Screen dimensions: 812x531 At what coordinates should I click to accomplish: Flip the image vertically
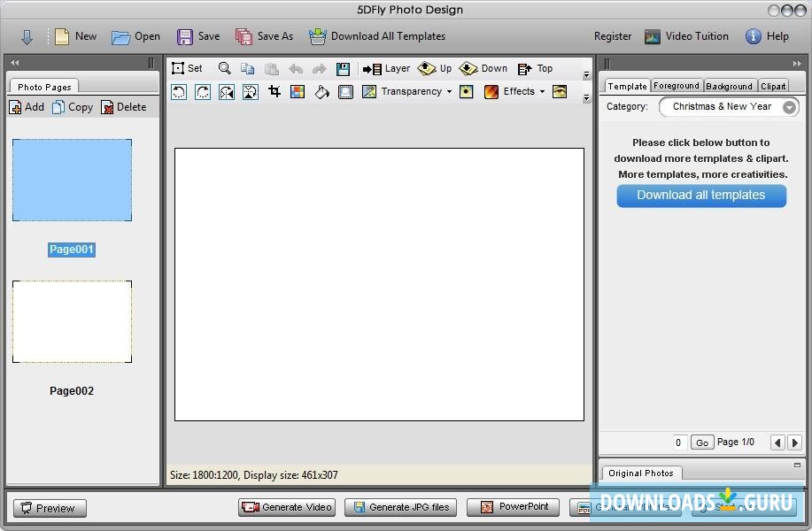click(250, 92)
